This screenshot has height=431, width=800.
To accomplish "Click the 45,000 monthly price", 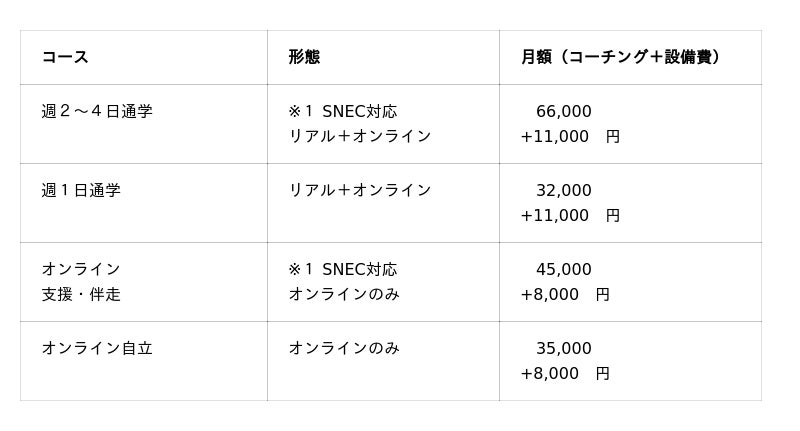I will tap(564, 269).
